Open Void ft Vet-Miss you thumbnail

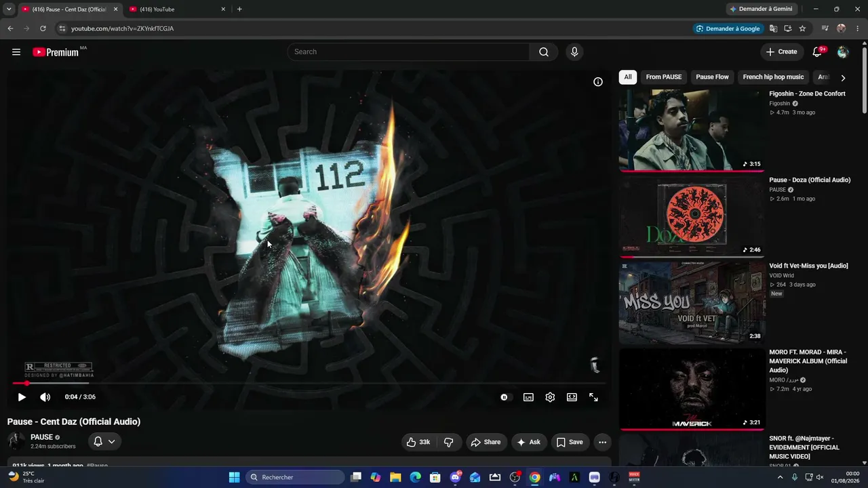pos(692,302)
